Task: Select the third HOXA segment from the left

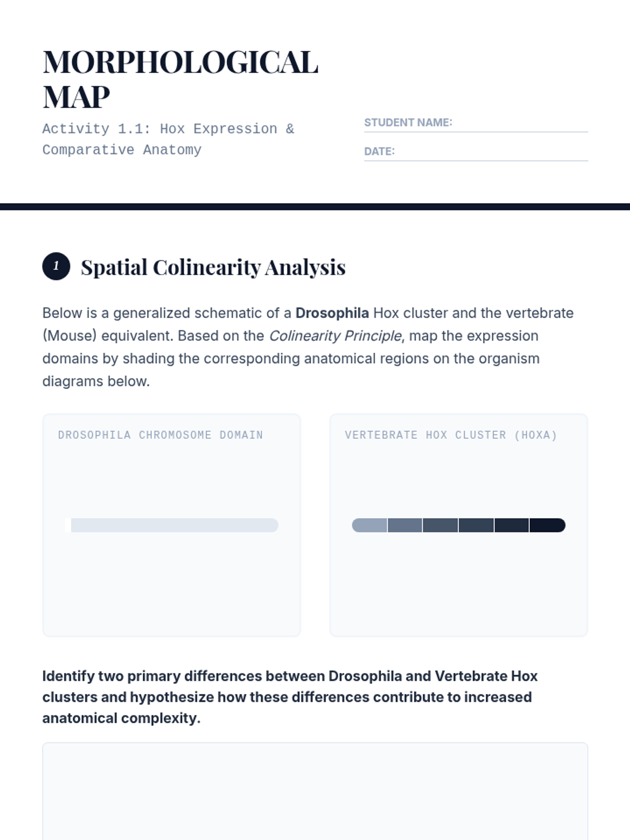Action: tap(440, 525)
